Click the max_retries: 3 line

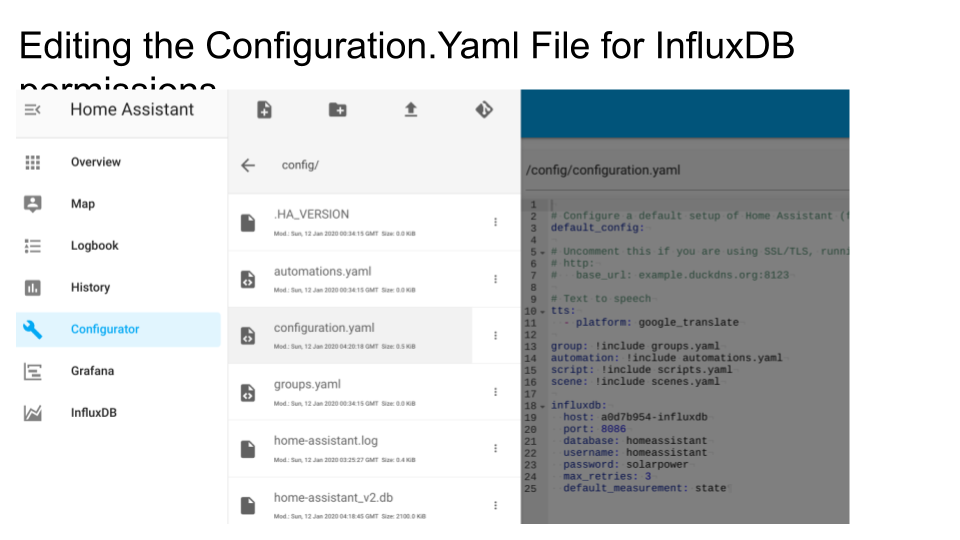coord(607,476)
